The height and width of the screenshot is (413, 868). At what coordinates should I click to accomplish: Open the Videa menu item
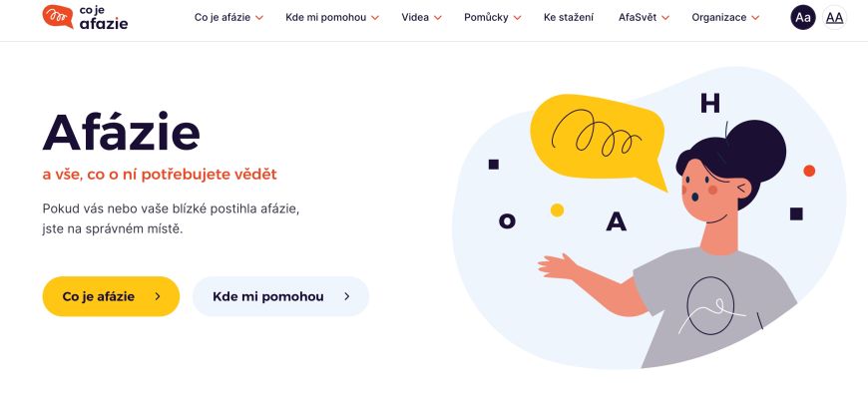[415, 17]
